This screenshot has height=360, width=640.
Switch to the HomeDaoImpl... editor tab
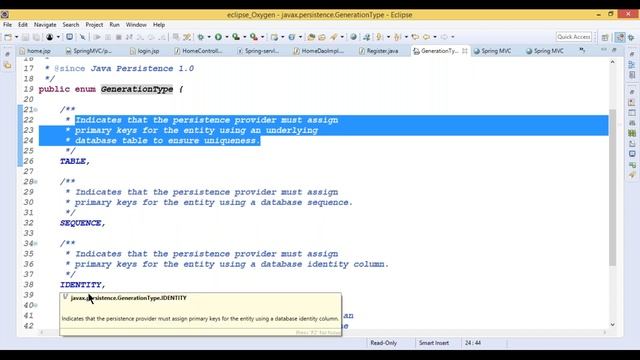click(319, 51)
